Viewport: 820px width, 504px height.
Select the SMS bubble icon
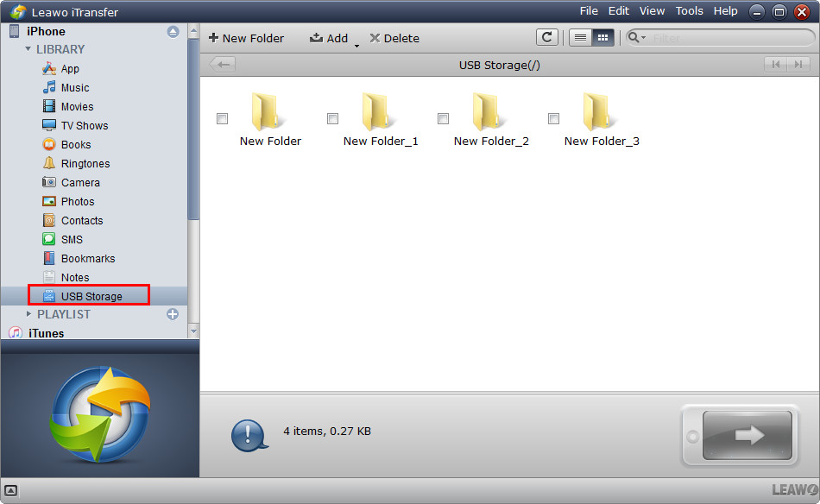(x=49, y=239)
